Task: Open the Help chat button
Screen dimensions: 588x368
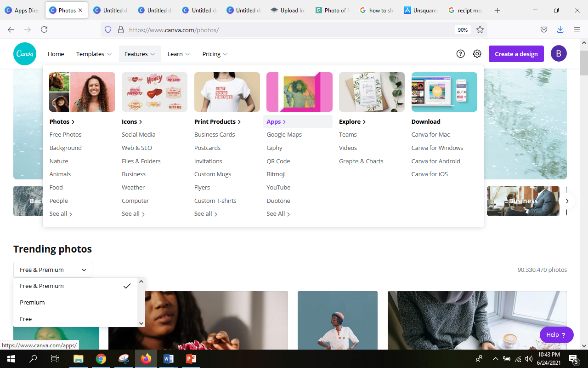Action: click(x=556, y=335)
